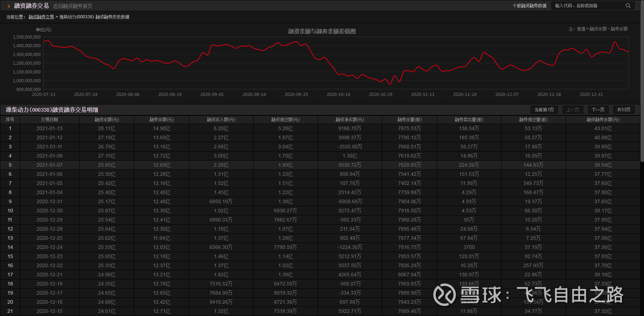Image resolution: width=644 pixels, height=316 pixels.
Task: Go to next page with 下一页
Action: pyautogui.click(x=598, y=110)
